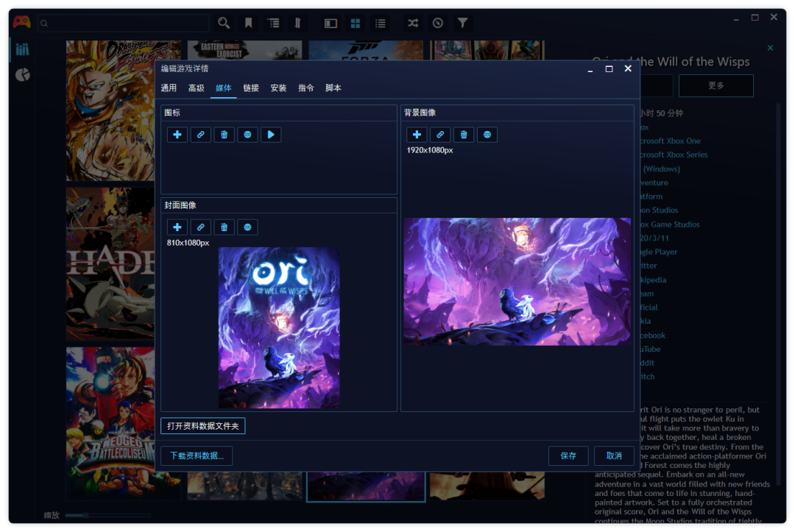Select the Hades game cover
This screenshot has width=795, height=532.
[x=110, y=264]
